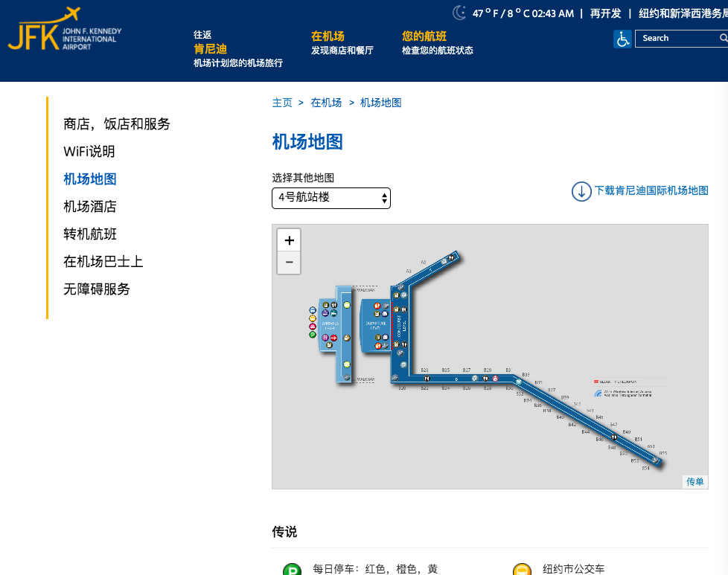Viewport: 728px width, 575px height.
Task: Expand the 往返肯尼迪 navigation menu
Action: (210, 49)
